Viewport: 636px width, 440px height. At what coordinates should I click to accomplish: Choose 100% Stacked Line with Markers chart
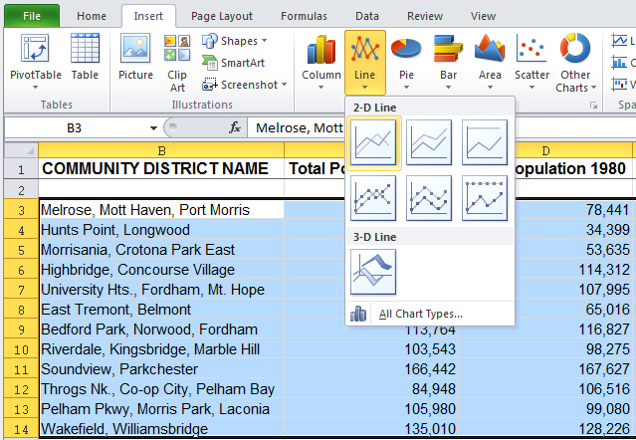coord(485,198)
